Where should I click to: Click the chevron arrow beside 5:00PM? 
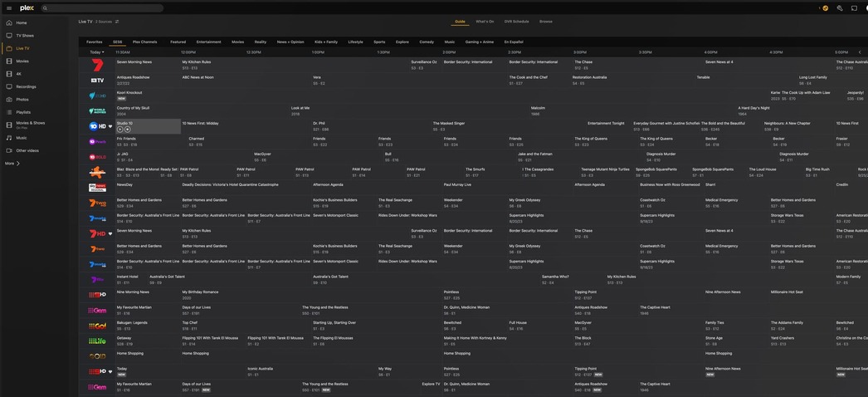860,52
